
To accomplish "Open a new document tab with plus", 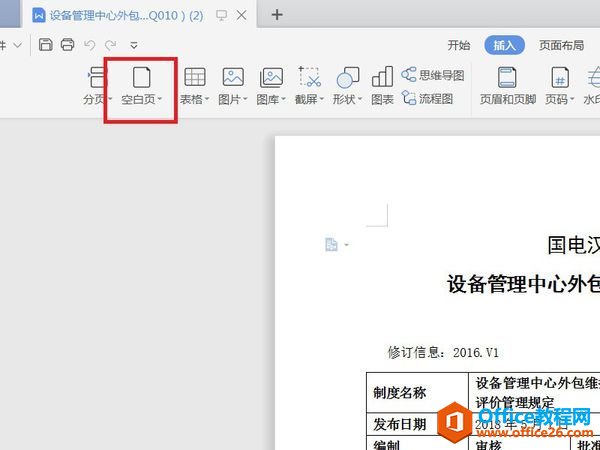I will click(x=277, y=15).
